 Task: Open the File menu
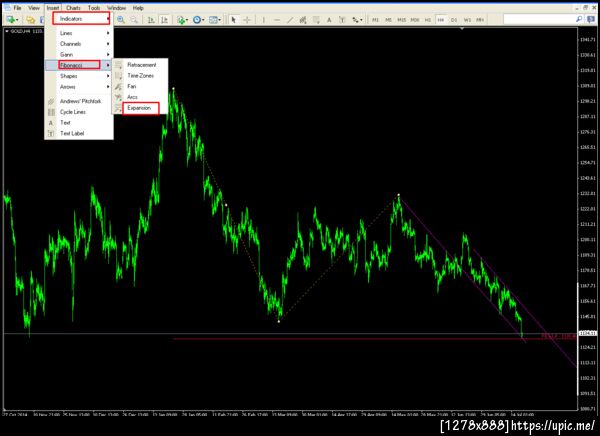[17, 8]
